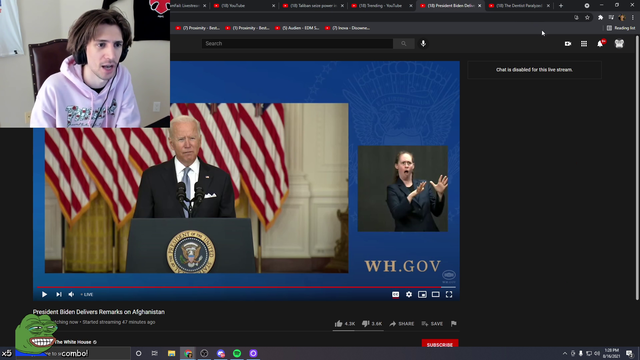Show hidden system tray icons
Viewport: 640px width, 360px height.
pos(565,353)
